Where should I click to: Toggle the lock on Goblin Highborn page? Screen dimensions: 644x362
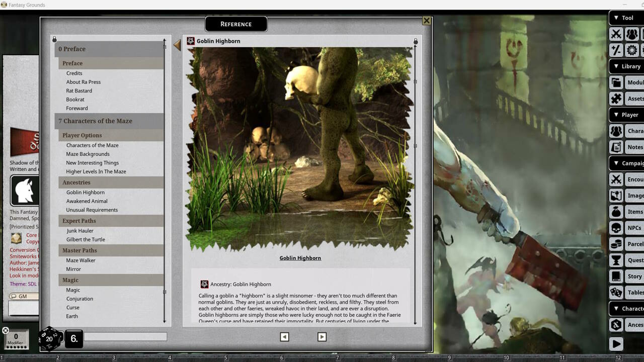click(x=416, y=41)
